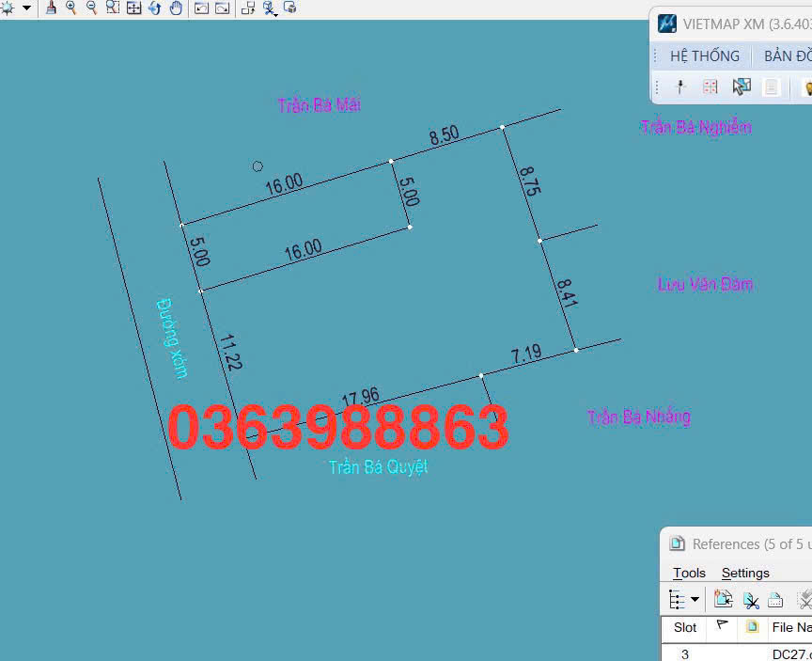Choose the Rotate View tool

(155, 8)
